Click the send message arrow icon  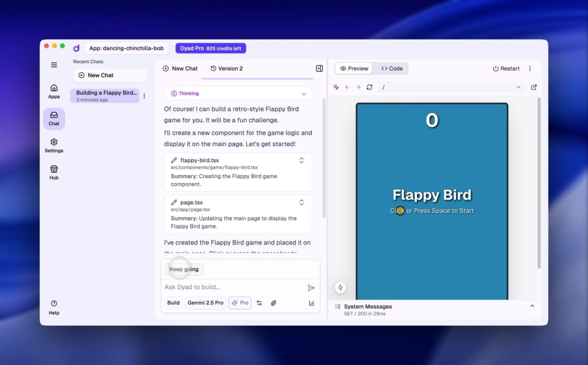[311, 288]
